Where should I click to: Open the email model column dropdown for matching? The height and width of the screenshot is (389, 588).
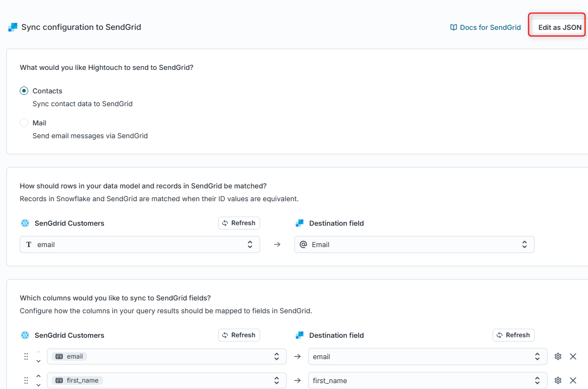pos(140,244)
